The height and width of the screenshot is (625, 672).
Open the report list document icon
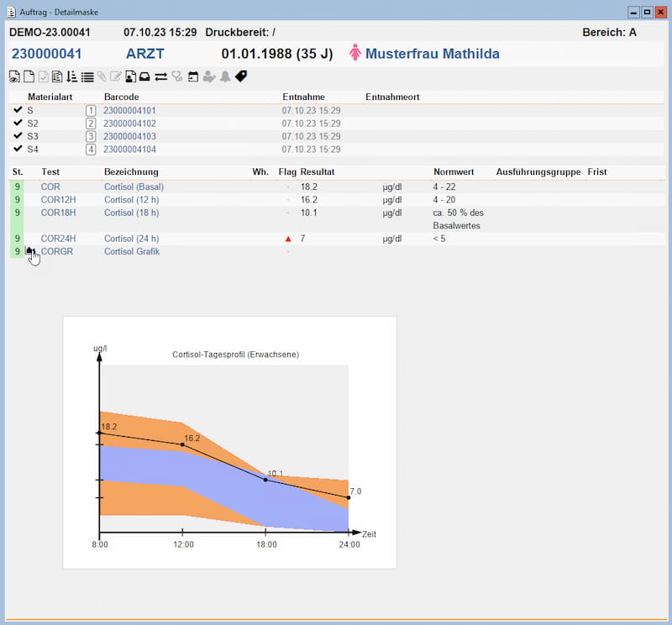57,76
